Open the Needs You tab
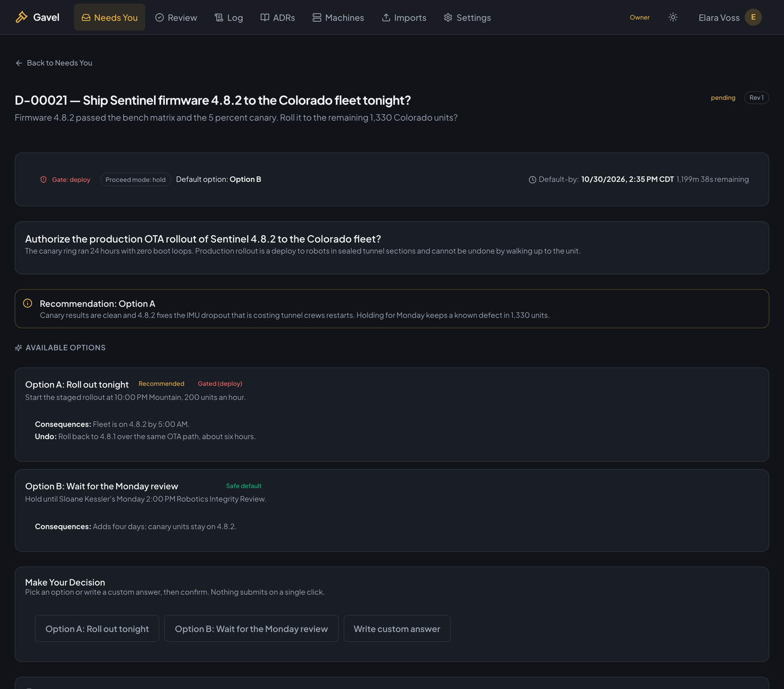The width and height of the screenshot is (784, 689). pyautogui.click(x=109, y=17)
